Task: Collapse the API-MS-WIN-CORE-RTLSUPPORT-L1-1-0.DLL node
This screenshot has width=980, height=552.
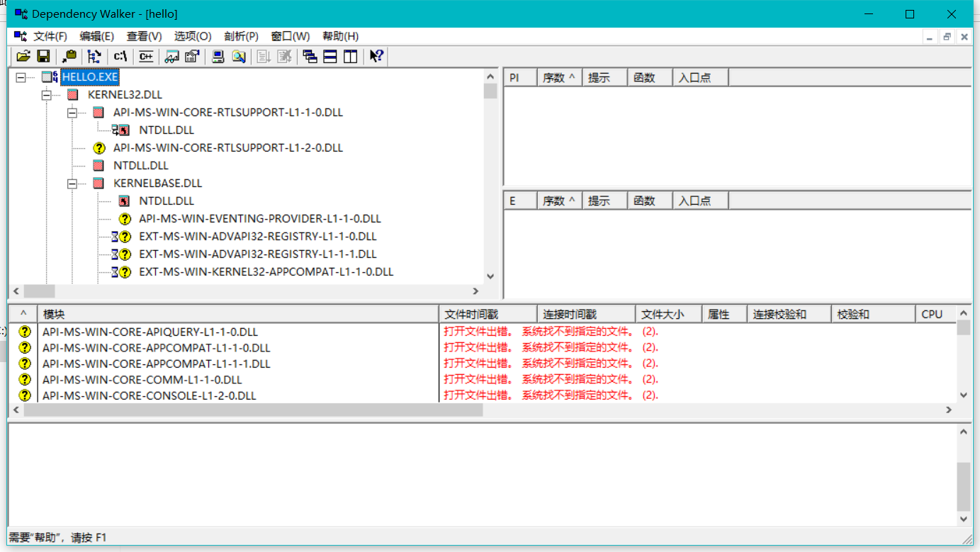Action: tap(72, 112)
